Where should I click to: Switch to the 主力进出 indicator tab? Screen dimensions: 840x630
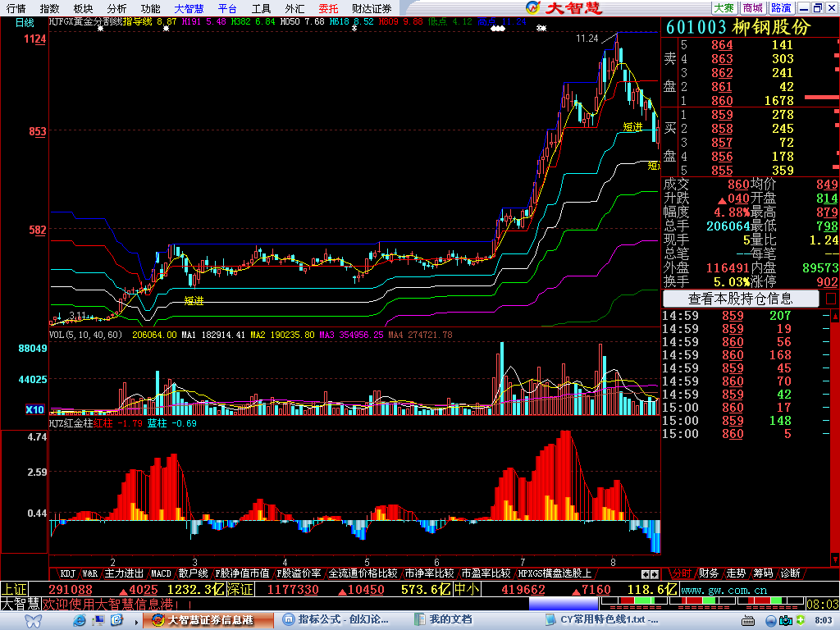pos(124,573)
